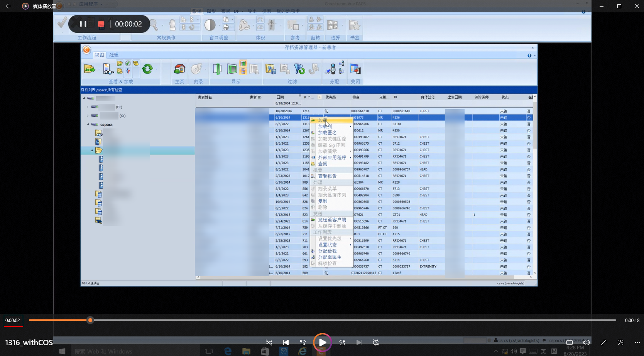This screenshot has width=644, height=356.
Task: Click the assign to doctor icon
Action: pyautogui.click(x=331, y=69)
